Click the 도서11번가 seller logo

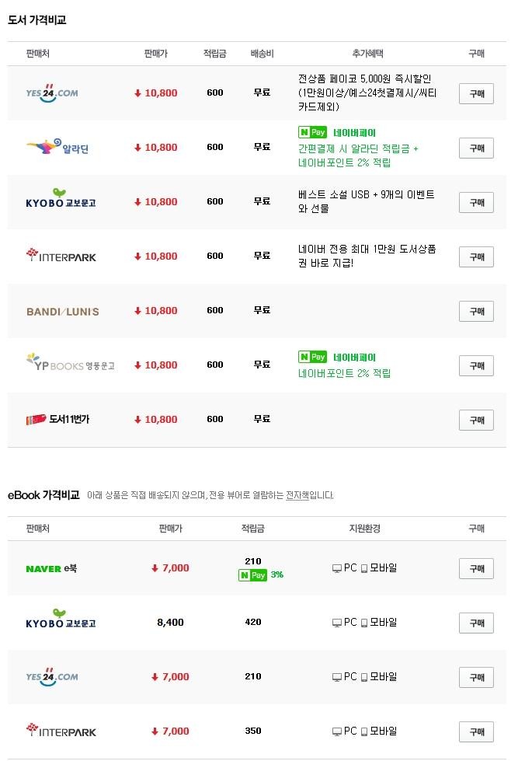click(x=57, y=419)
